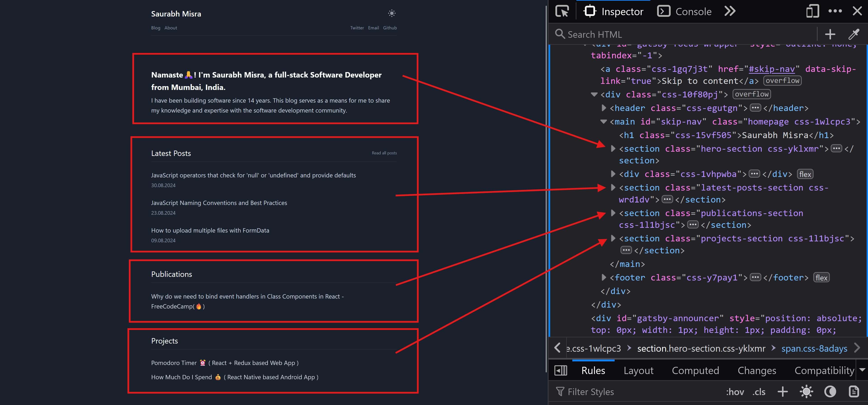Screen dimensions: 868x405
Task: Toggle print media simulation icon
Action: click(854, 391)
